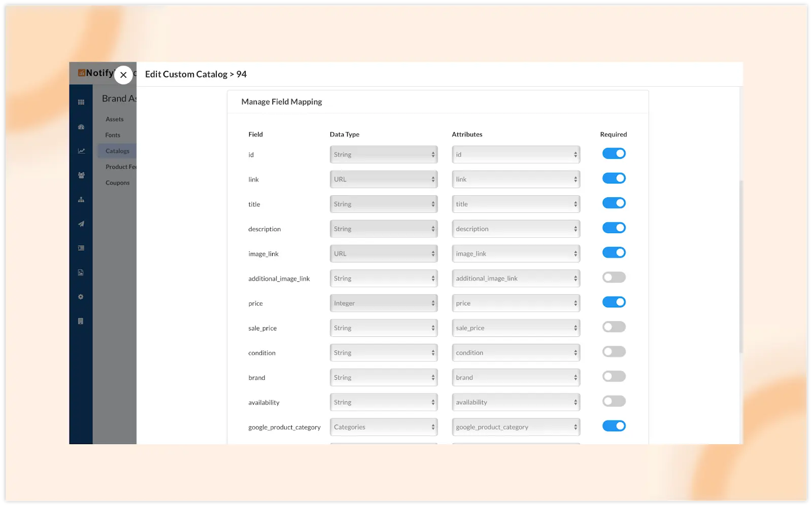Open Fonts in the side menu
The width and height of the screenshot is (812, 506).
tap(113, 135)
